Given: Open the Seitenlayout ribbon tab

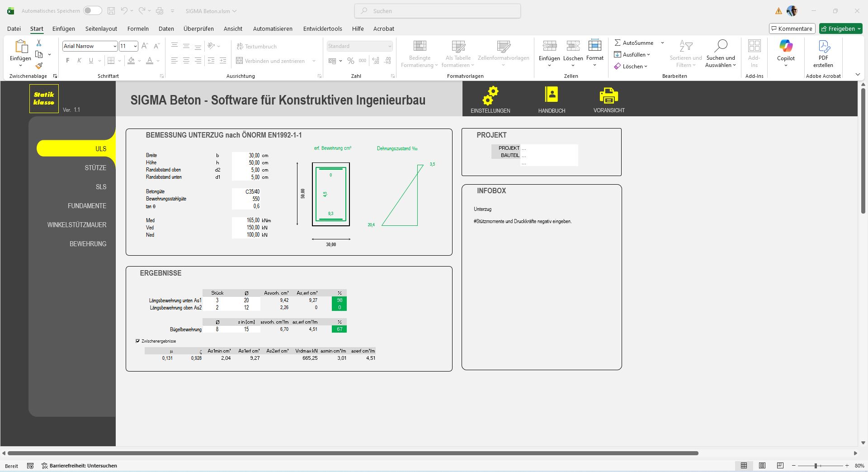Looking at the screenshot, I should tap(101, 29).
